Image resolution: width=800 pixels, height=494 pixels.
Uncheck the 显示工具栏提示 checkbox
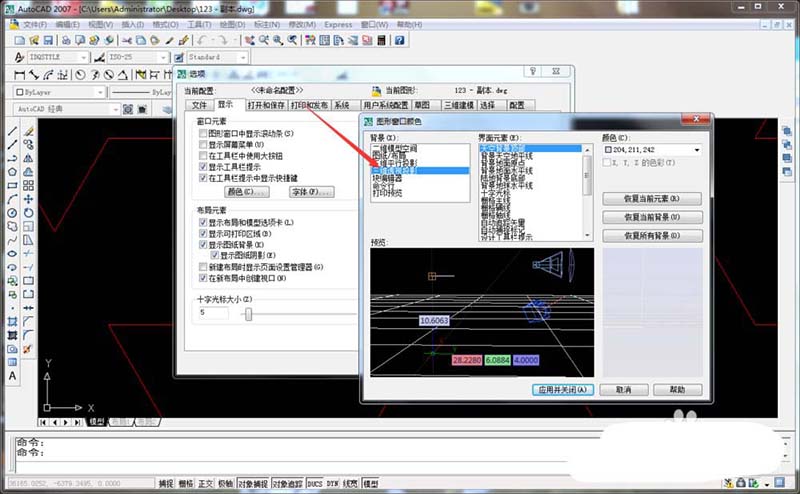click(203, 166)
